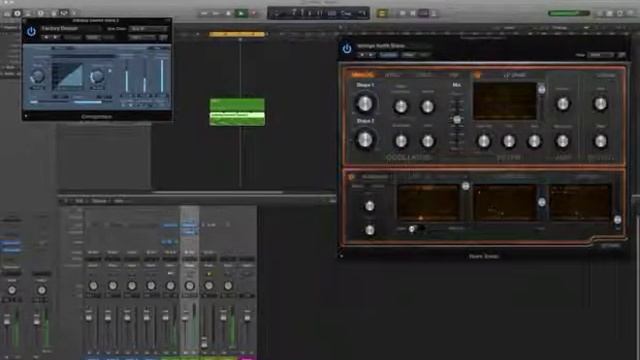Select the Sync oscillator tab
640x360 pixels.
point(393,75)
